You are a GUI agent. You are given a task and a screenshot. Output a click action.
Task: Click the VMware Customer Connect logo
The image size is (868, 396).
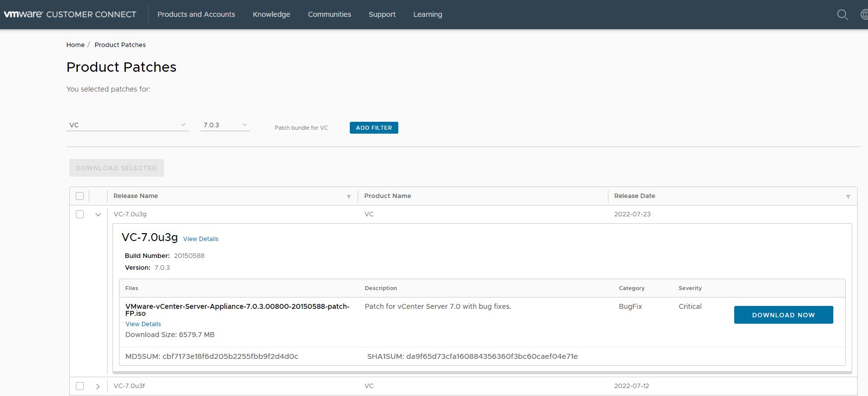[x=70, y=14]
